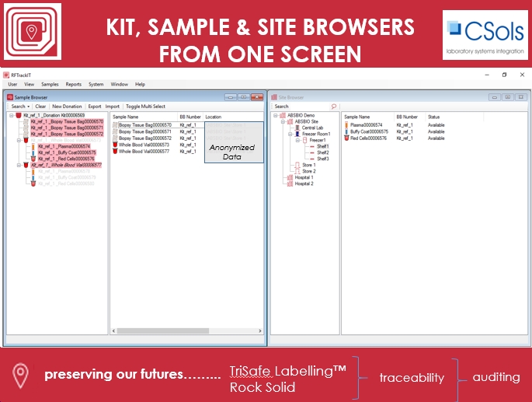Collapse the Freezer Room1 tree node
532x402 pixels.
coord(290,135)
